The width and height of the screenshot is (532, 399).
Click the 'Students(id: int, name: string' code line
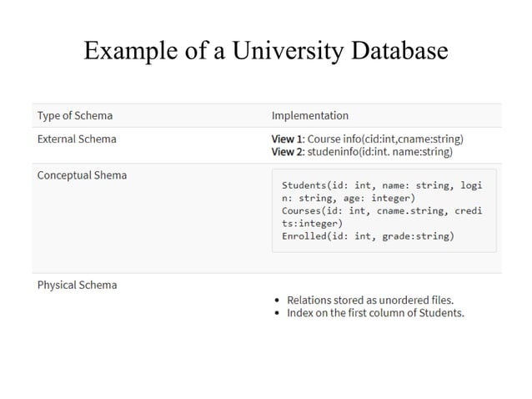pos(382,184)
